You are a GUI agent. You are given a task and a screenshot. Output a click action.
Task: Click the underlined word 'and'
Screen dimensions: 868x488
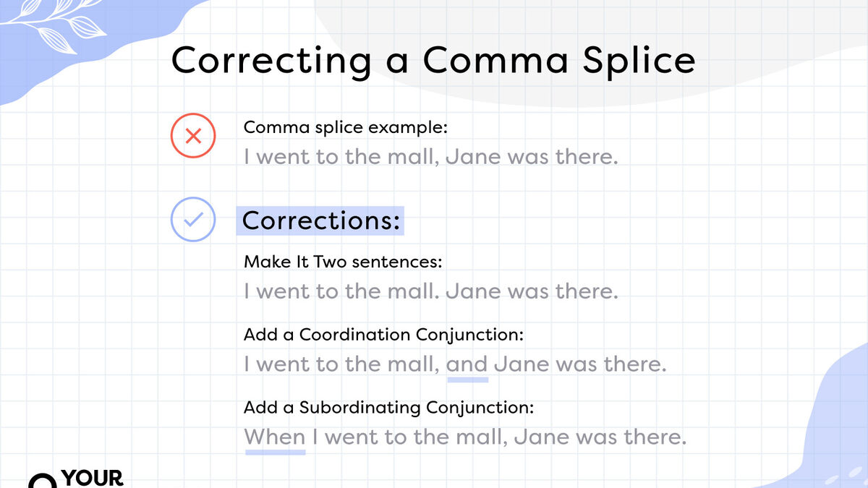tap(467, 364)
